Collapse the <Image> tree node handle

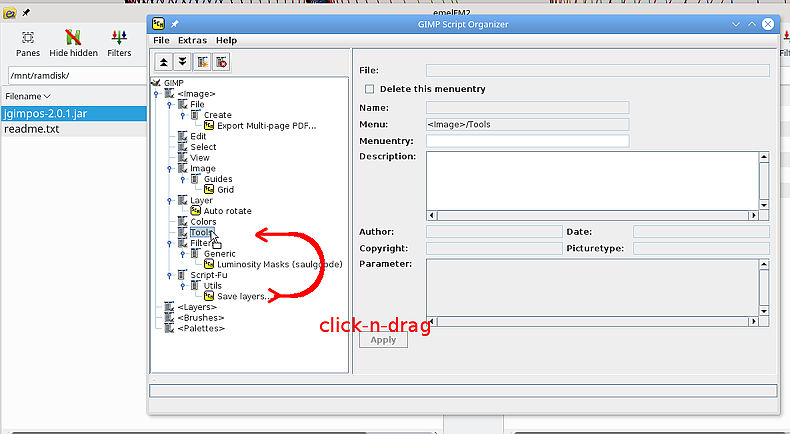156,94
